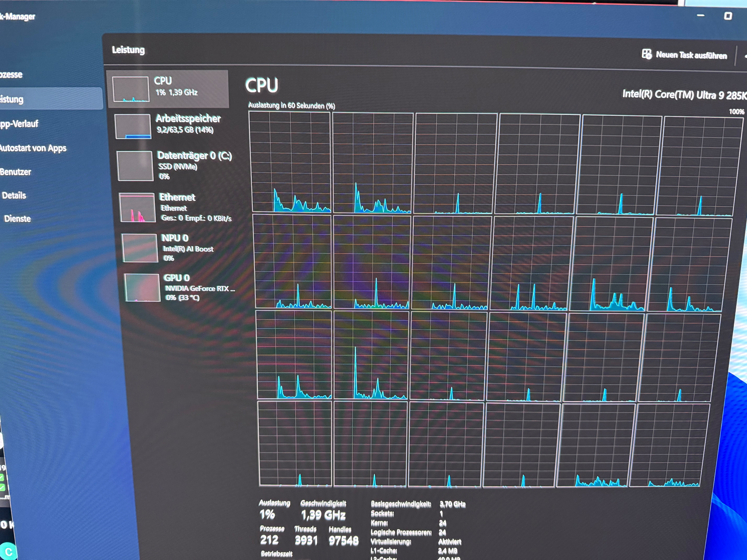
Task: Open the App-Verlauf sidebar tab
Action: (20, 124)
